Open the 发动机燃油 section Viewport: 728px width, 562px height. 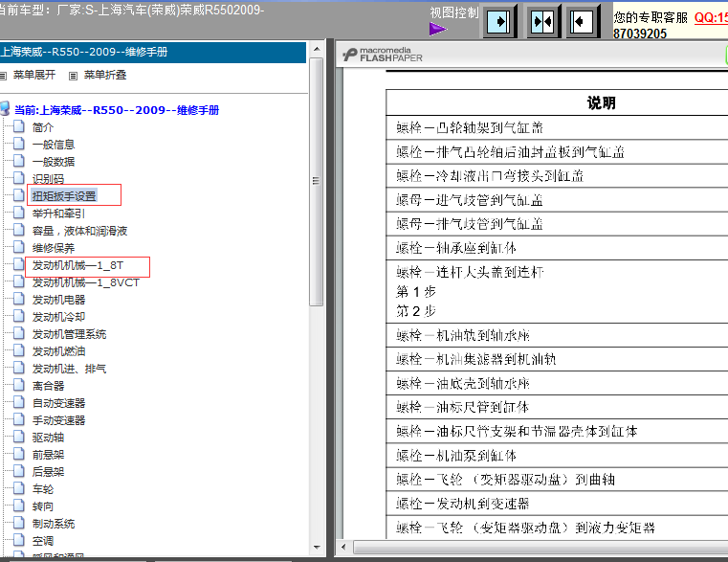click(x=58, y=351)
